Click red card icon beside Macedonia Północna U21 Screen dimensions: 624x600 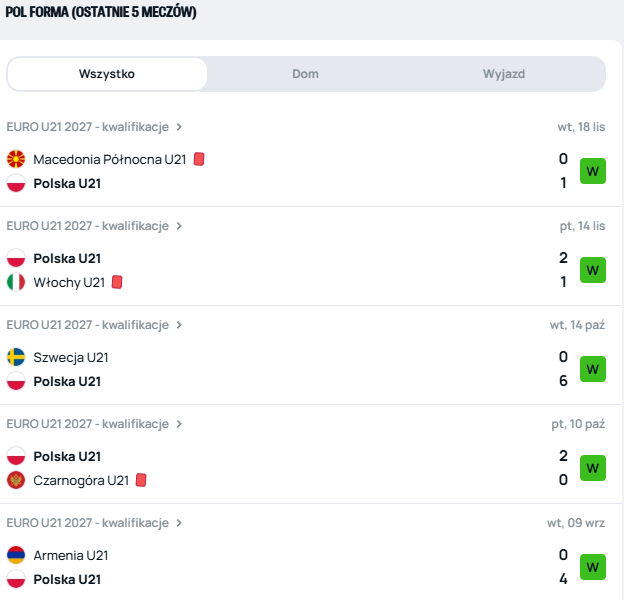(x=199, y=159)
